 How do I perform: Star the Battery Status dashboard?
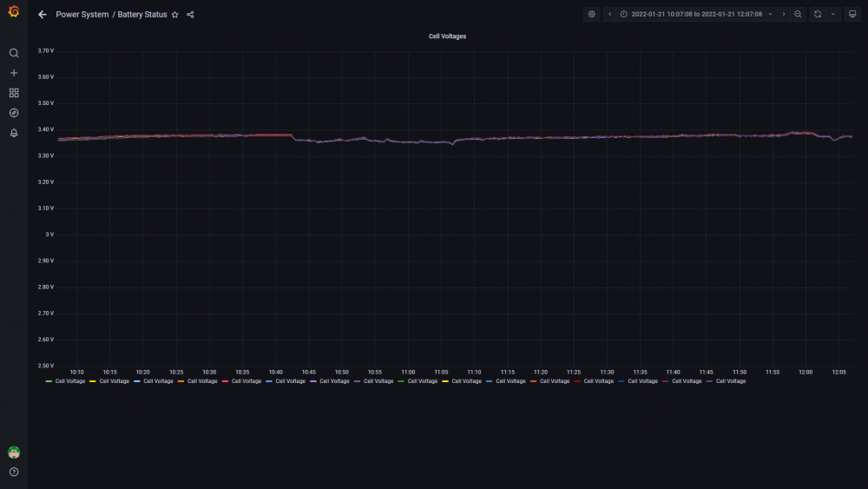pos(175,15)
